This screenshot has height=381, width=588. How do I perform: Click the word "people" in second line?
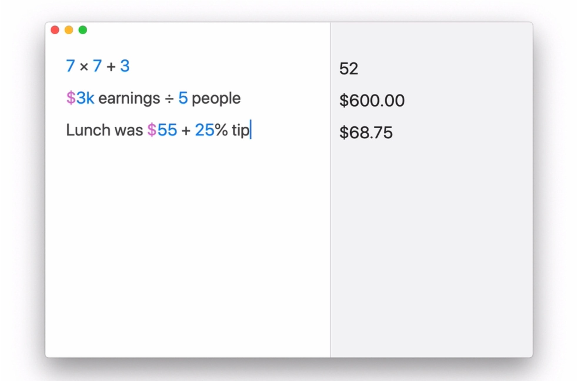(216, 98)
